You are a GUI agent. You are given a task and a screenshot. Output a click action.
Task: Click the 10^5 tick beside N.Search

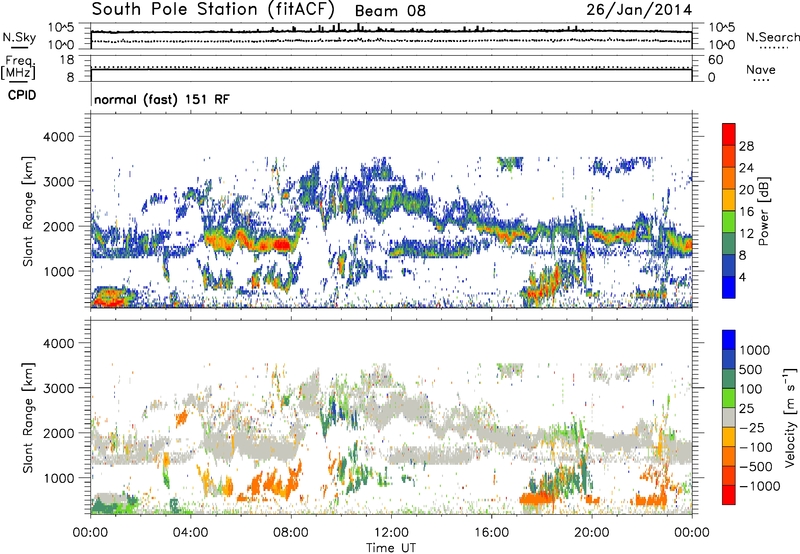pyautogui.click(x=721, y=27)
